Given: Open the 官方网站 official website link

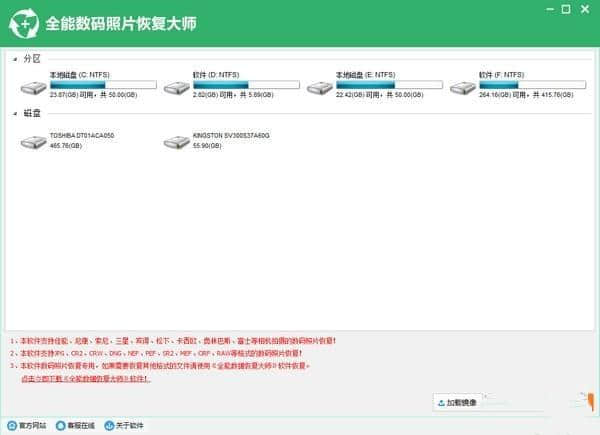Looking at the screenshot, I should coord(31,426).
